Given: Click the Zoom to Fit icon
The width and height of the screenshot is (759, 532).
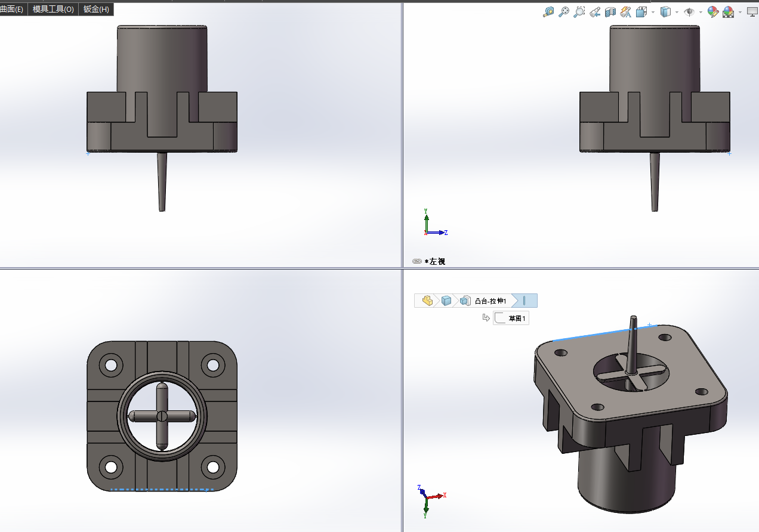Looking at the screenshot, I should coord(564,12).
